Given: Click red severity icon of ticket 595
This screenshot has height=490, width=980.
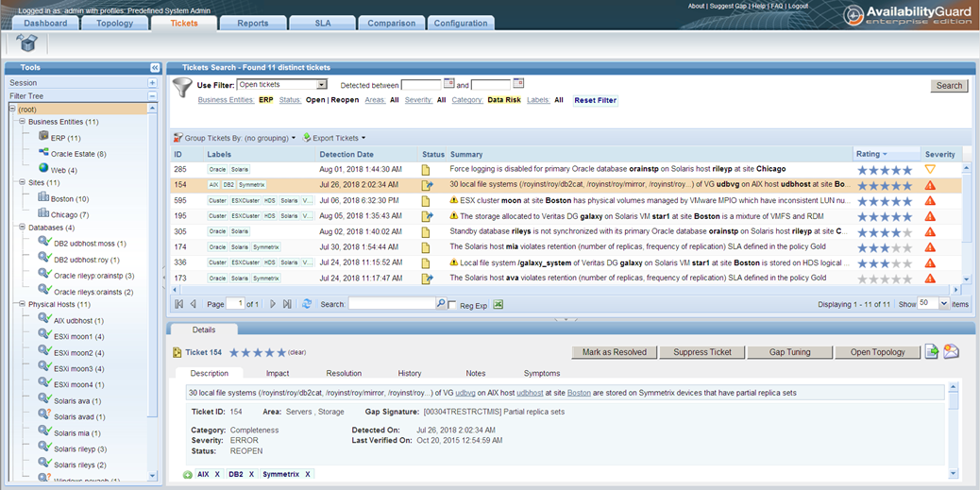Looking at the screenshot, I should (930, 200).
